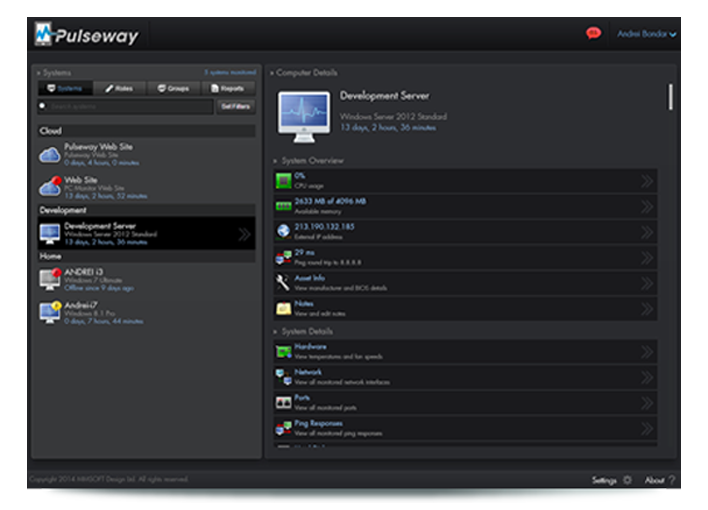
Task: Switch to the Notes tab
Action: tap(120, 88)
